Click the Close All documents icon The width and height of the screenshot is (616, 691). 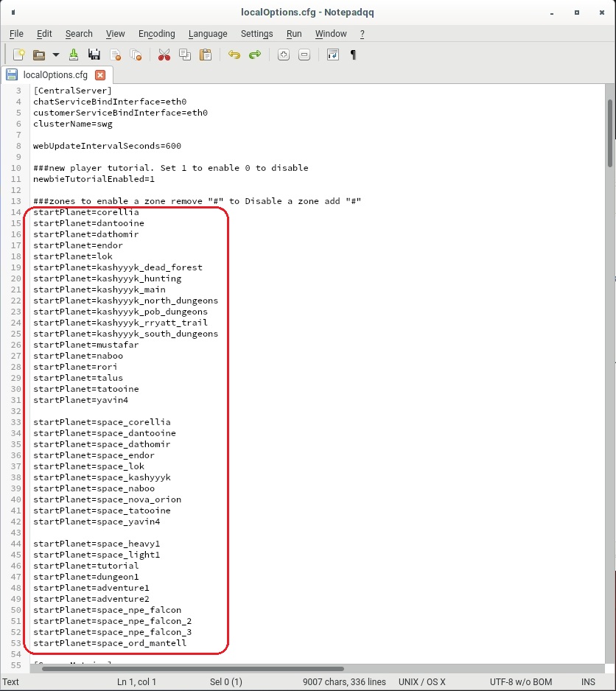pyautogui.click(x=136, y=55)
